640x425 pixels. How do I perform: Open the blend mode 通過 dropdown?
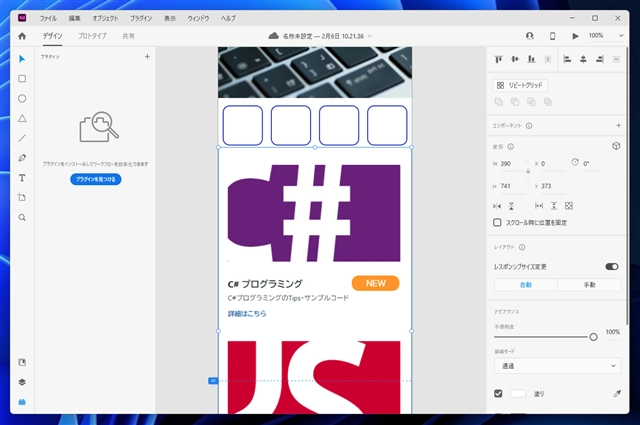(558, 366)
